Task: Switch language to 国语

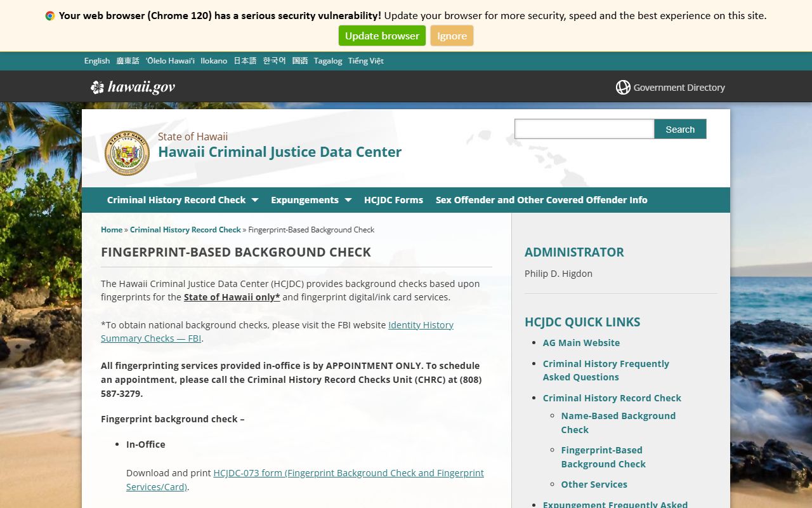Action: click(300, 61)
